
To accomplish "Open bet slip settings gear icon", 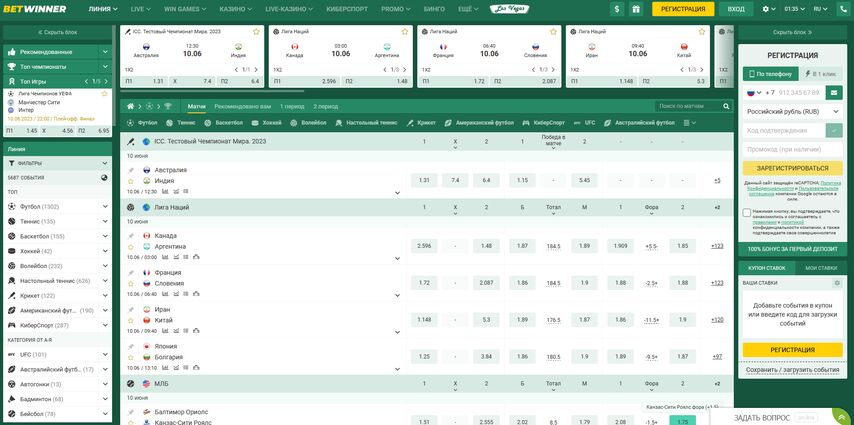I will (837, 283).
